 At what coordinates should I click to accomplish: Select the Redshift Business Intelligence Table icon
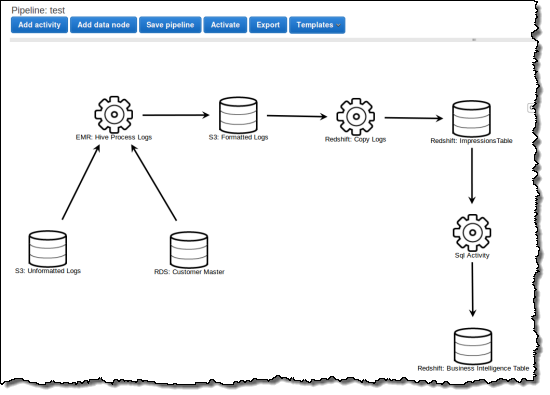[x=473, y=346]
